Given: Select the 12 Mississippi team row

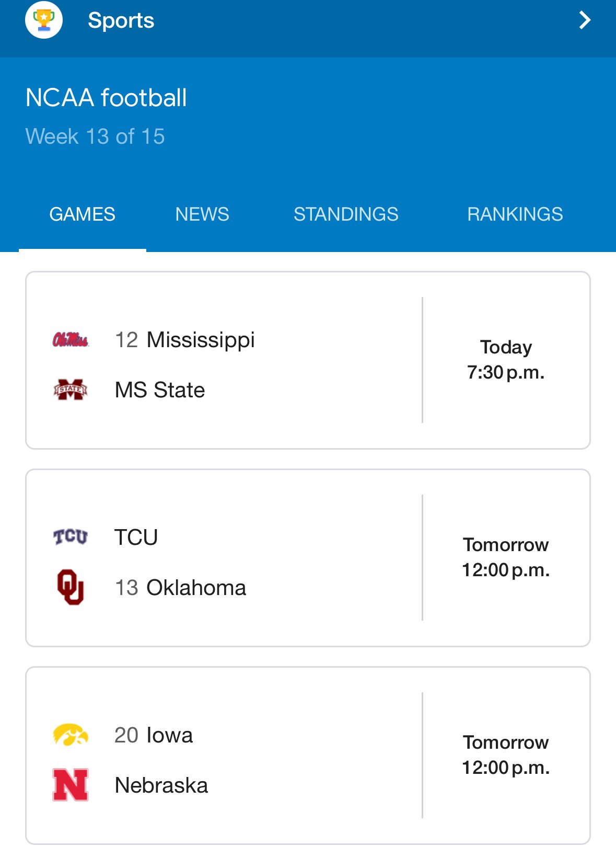Looking at the screenshot, I should 185,340.
